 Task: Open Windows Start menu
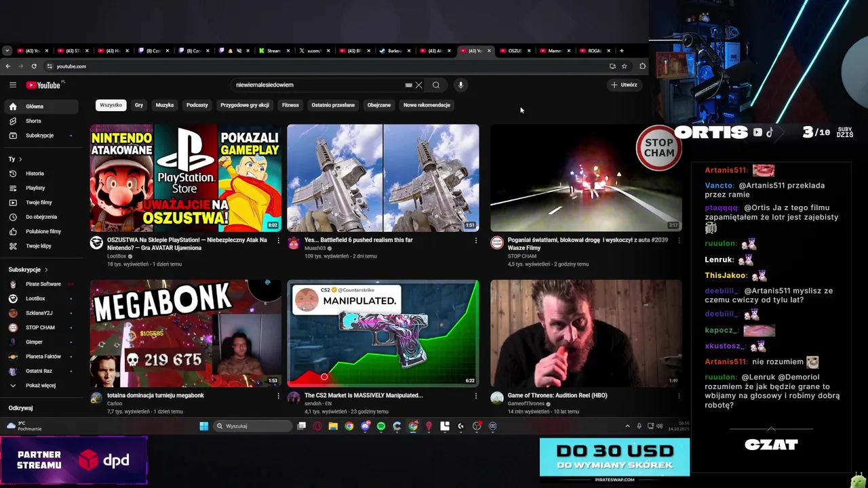(203, 426)
